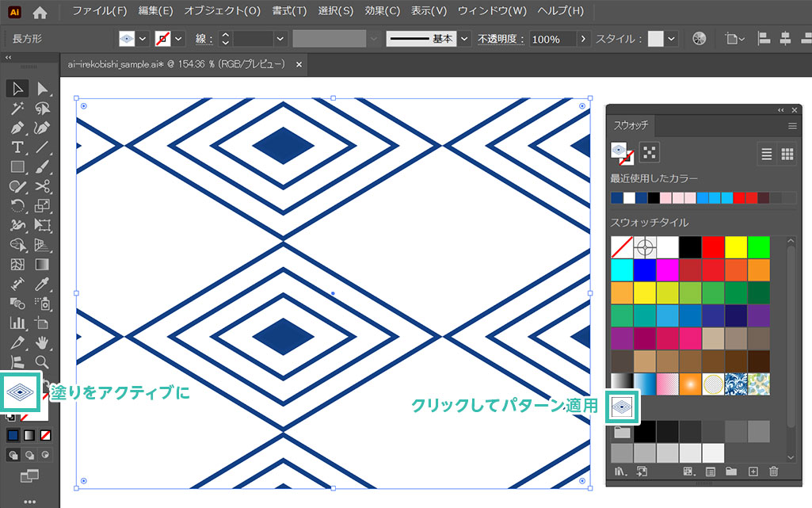Open the stroke color dropdown

click(179, 39)
